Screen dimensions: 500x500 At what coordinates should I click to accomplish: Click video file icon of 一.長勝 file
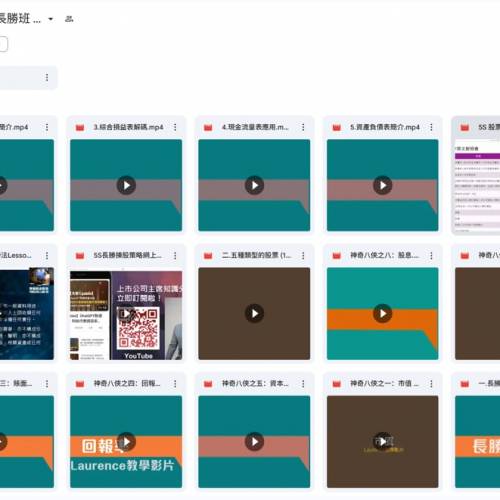[x=465, y=384]
